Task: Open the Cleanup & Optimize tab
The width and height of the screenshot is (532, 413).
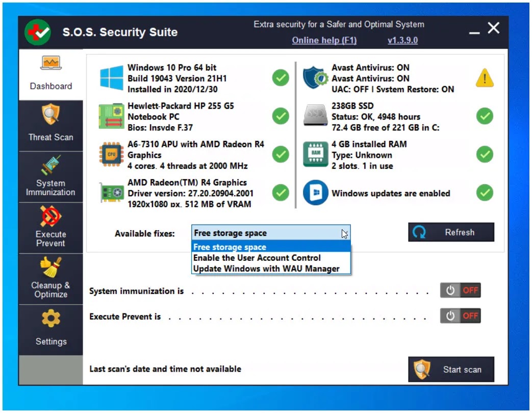Action: (51, 279)
